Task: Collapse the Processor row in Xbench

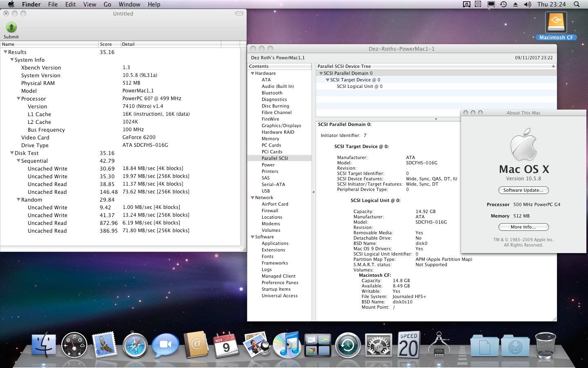Action: pyautogui.click(x=18, y=99)
